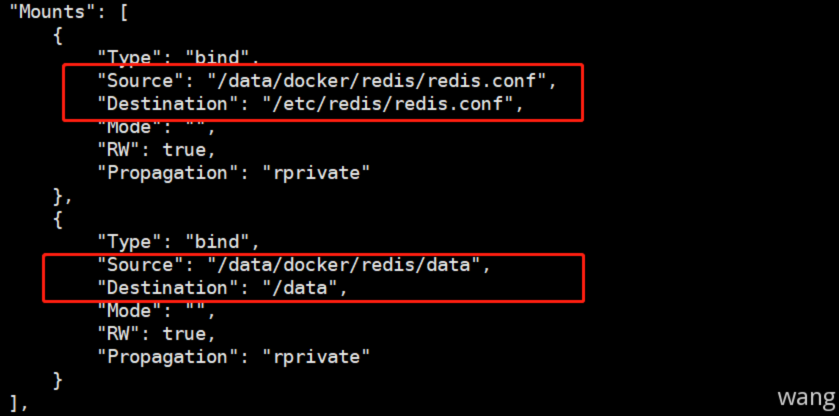This screenshot has width=839, height=416.
Task: Click the second "Mode" line
Action: 155,311
